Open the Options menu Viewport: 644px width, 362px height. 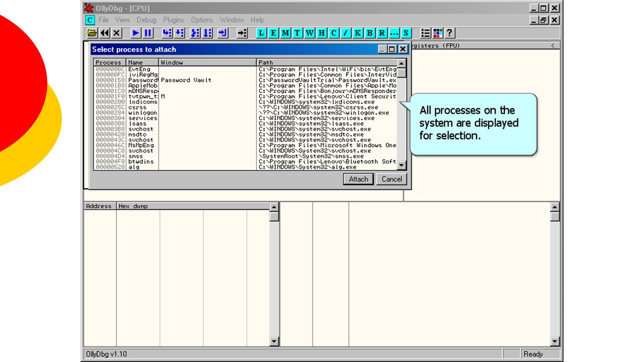coord(202,20)
